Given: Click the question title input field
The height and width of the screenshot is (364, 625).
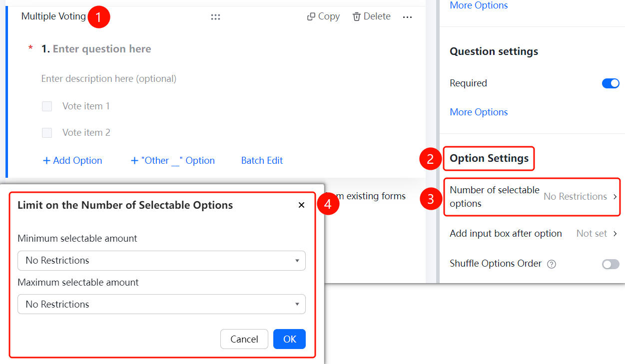Looking at the screenshot, I should point(102,49).
